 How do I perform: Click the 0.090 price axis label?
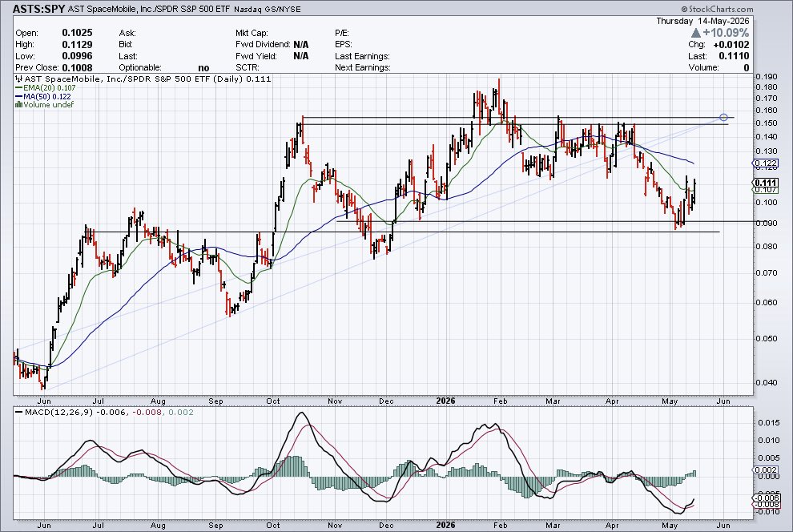coord(767,223)
